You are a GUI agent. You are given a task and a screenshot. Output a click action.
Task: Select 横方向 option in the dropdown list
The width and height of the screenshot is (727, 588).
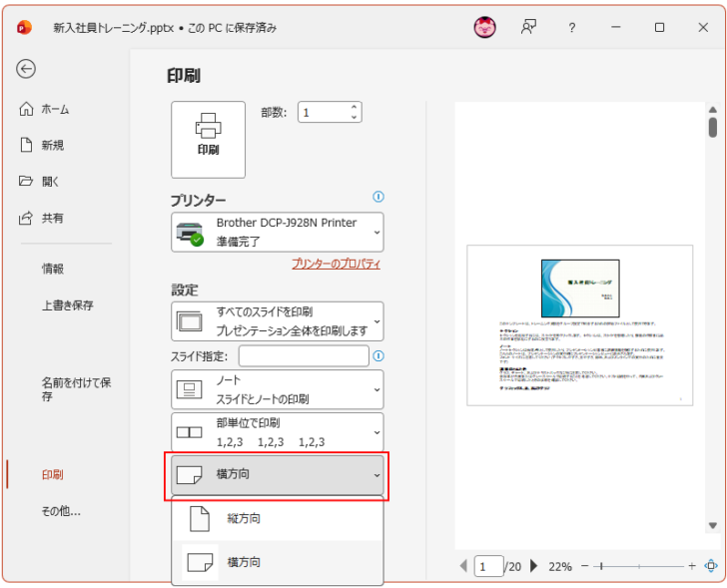tap(277, 562)
